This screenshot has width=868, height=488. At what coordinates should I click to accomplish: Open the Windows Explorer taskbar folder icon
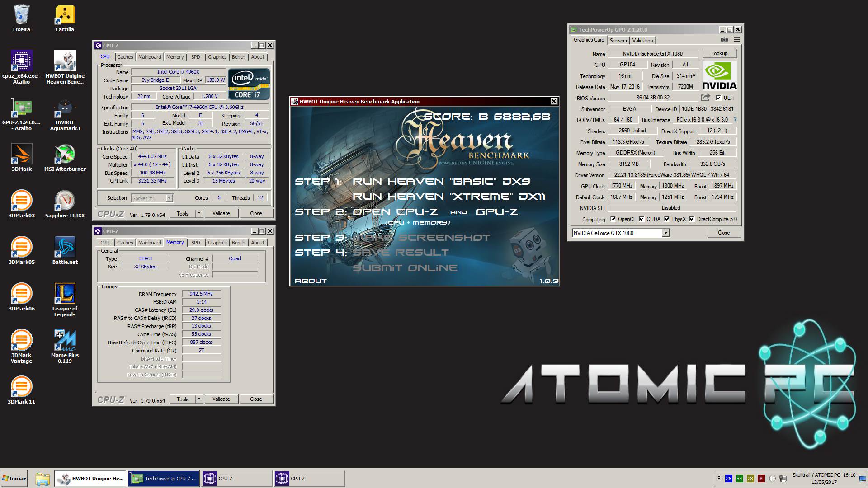(42, 479)
